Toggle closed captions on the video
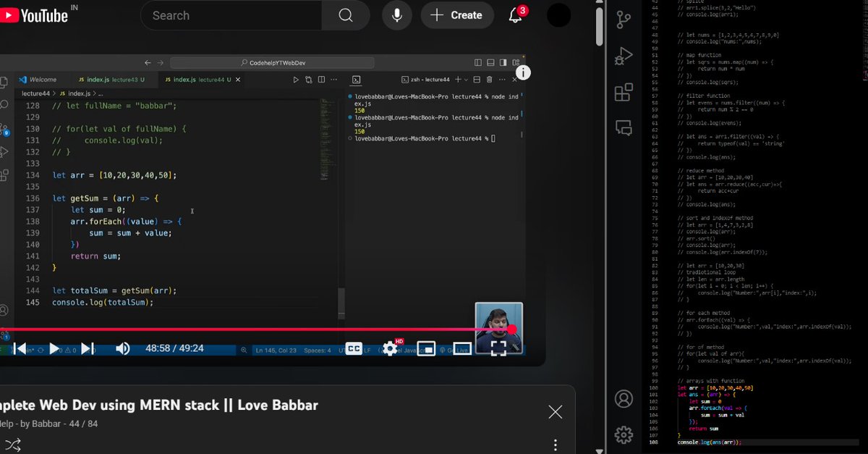The height and width of the screenshot is (454, 868). pos(354,349)
